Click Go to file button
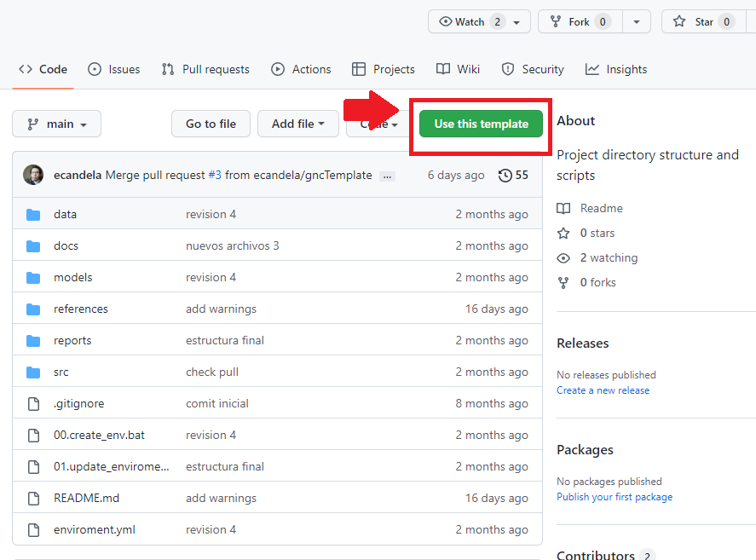Screen dimensions: 756x560 pyautogui.click(x=211, y=124)
